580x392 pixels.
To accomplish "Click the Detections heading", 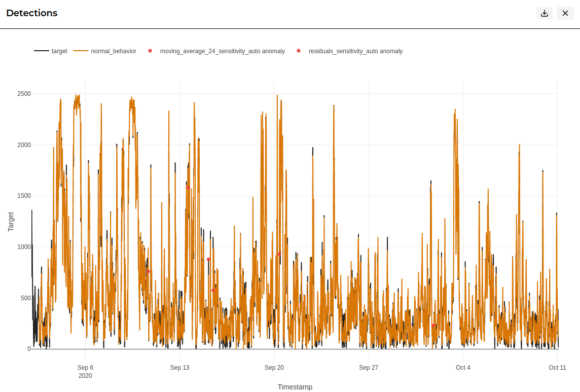I will [32, 13].
